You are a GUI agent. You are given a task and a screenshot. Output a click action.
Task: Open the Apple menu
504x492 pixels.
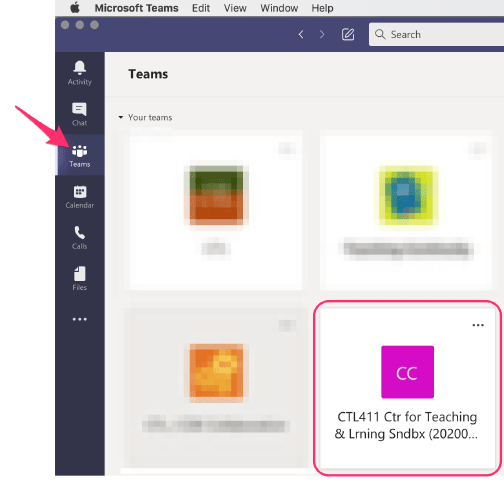click(75, 8)
